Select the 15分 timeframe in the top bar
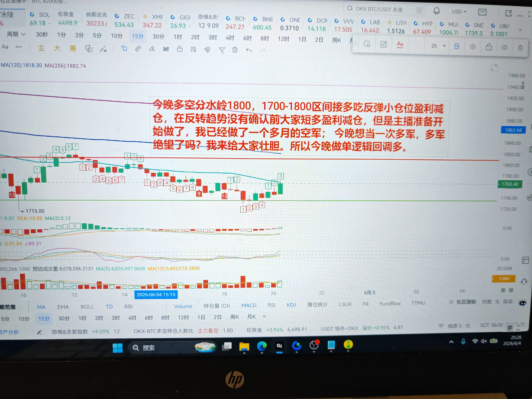The image size is (532, 399). pyautogui.click(x=138, y=36)
